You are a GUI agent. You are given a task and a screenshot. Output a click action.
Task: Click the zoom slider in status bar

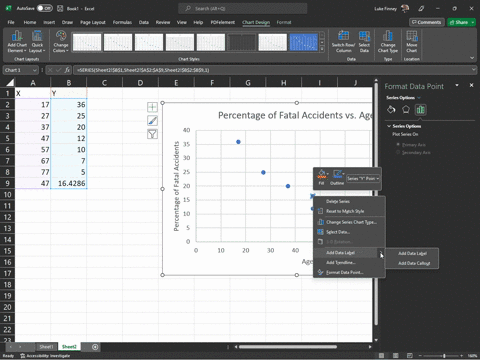pos(444,356)
